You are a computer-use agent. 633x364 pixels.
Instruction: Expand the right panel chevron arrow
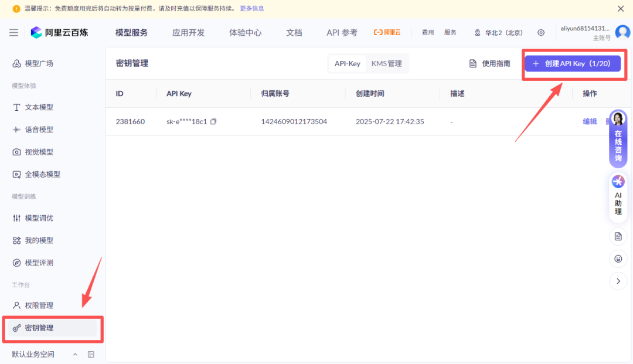618,281
